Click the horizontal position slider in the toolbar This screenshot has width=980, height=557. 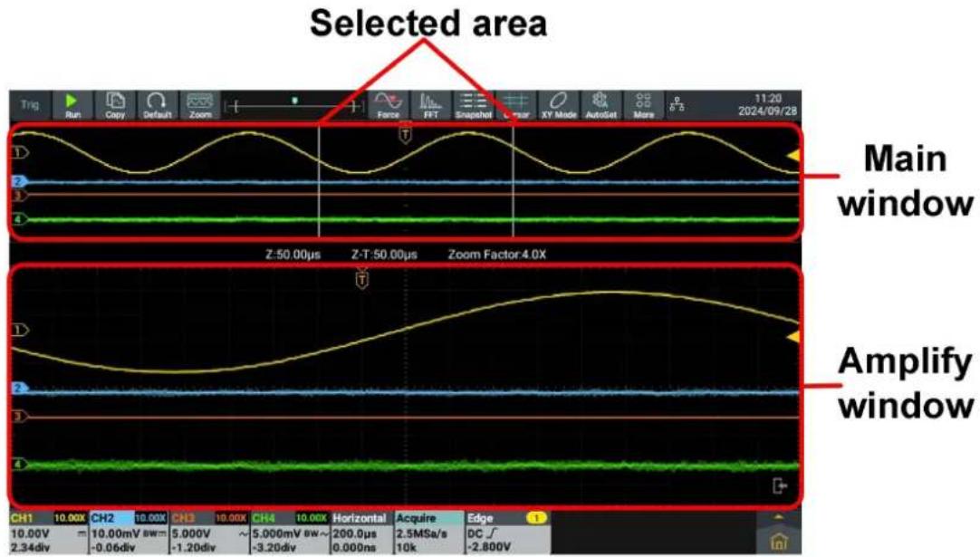click(x=294, y=106)
